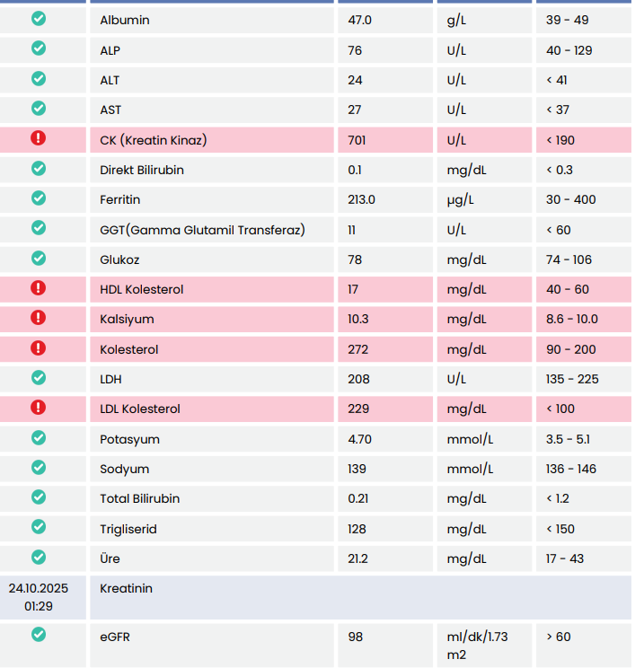Image resolution: width=644 pixels, height=668 pixels.
Task: Click the red alert icon beside CK (Kreatin Kinaz)
Action: click(x=39, y=138)
